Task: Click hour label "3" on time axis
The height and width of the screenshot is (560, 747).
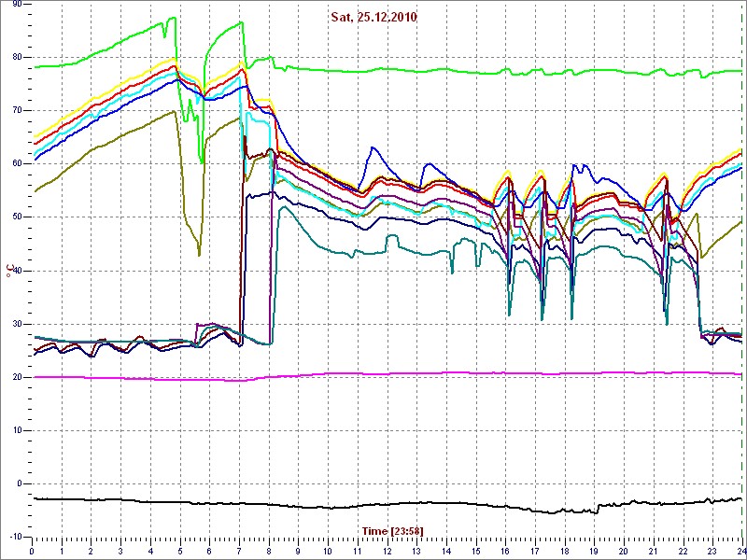Action: [x=120, y=551]
